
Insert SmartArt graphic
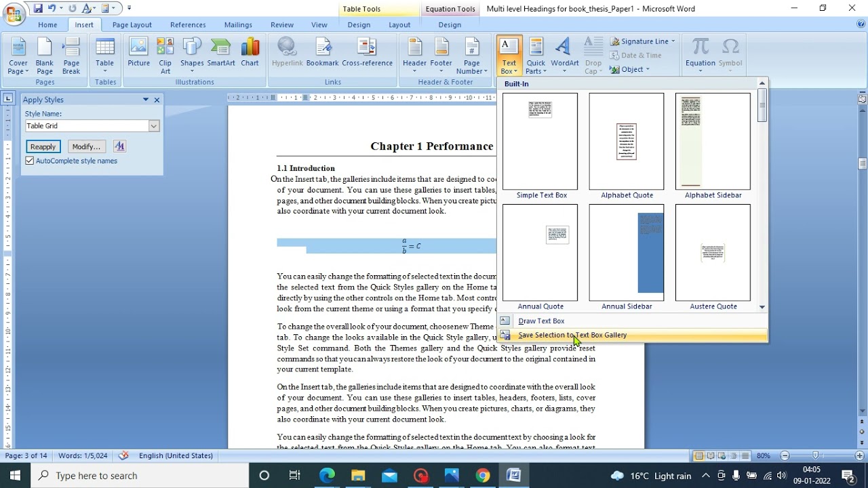pyautogui.click(x=221, y=53)
